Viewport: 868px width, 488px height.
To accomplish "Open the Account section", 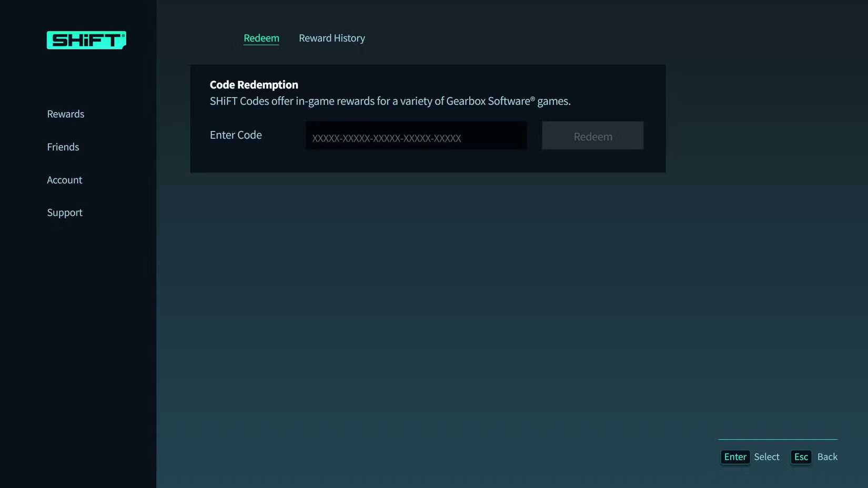I will pos(64,179).
